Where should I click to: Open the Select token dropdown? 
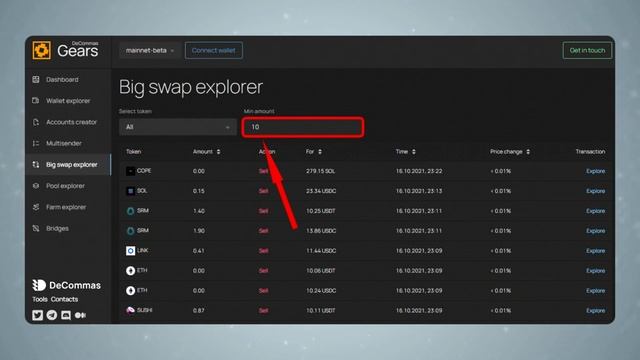tap(178, 127)
